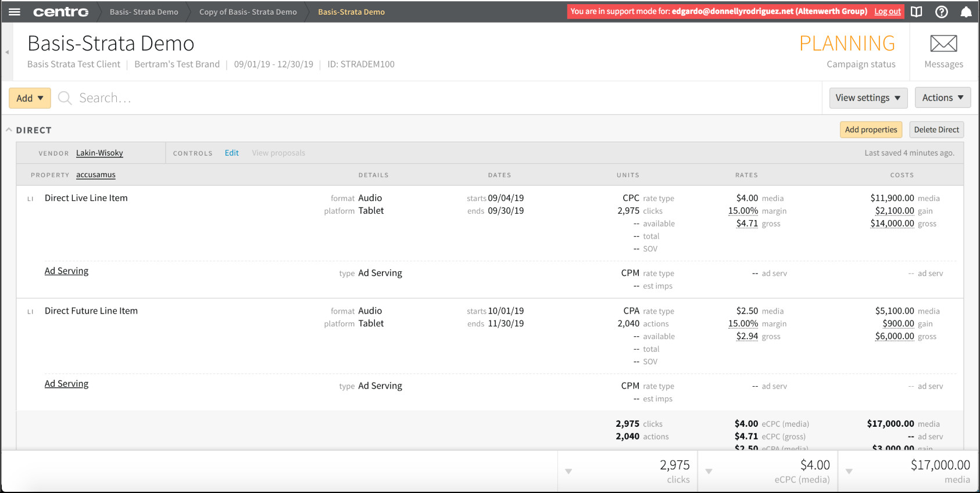Open the hamburger navigation menu
The image size is (980, 493).
15,12
